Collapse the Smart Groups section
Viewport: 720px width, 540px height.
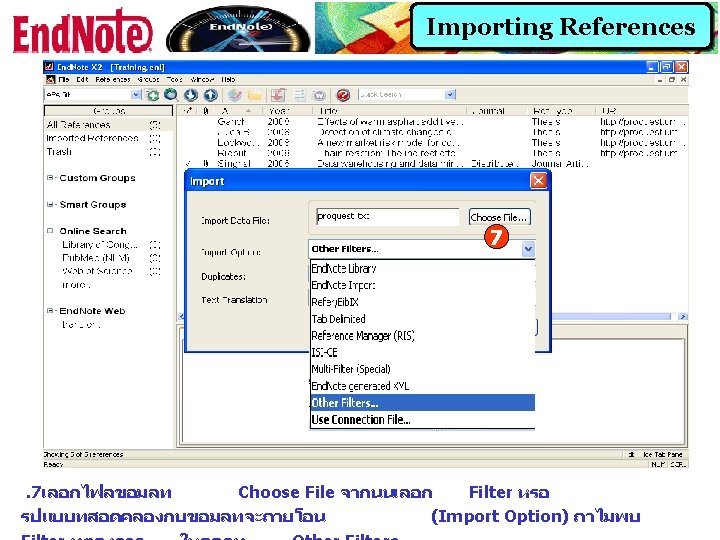(50, 204)
